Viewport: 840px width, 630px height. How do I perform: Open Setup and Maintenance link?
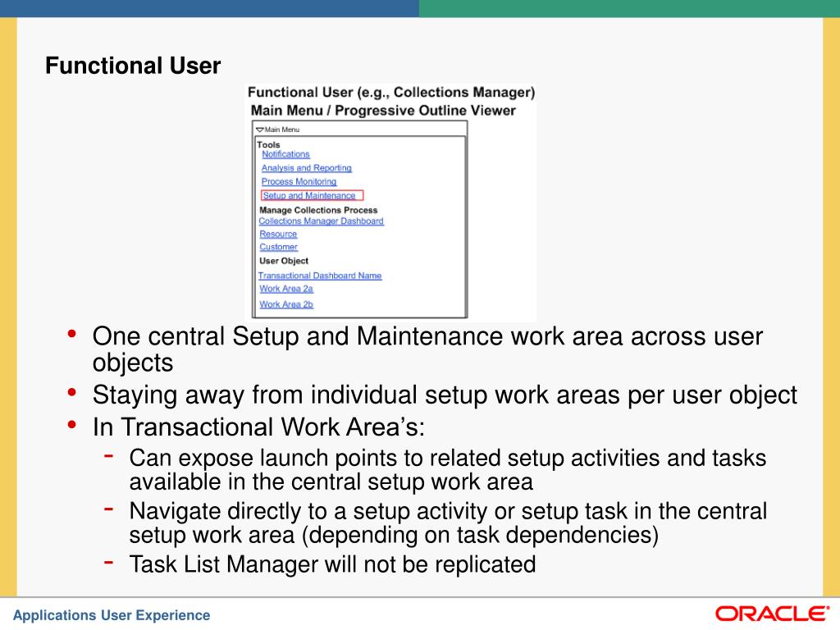(x=309, y=196)
